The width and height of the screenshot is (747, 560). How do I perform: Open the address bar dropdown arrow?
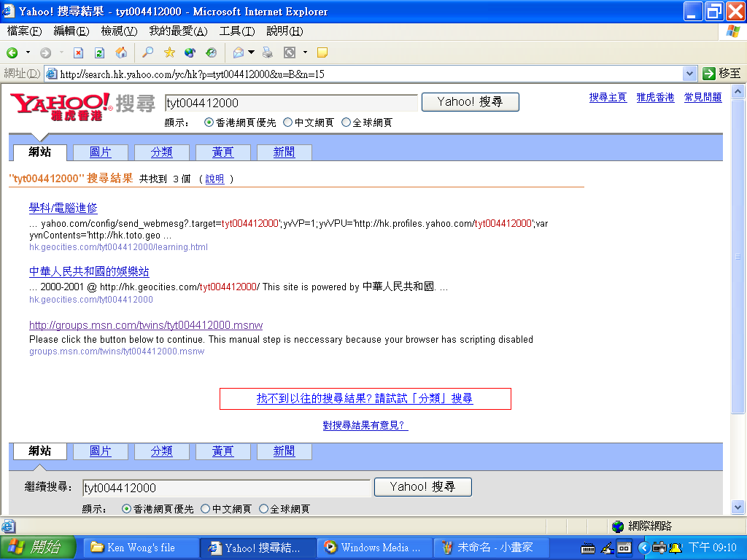click(x=689, y=74)
